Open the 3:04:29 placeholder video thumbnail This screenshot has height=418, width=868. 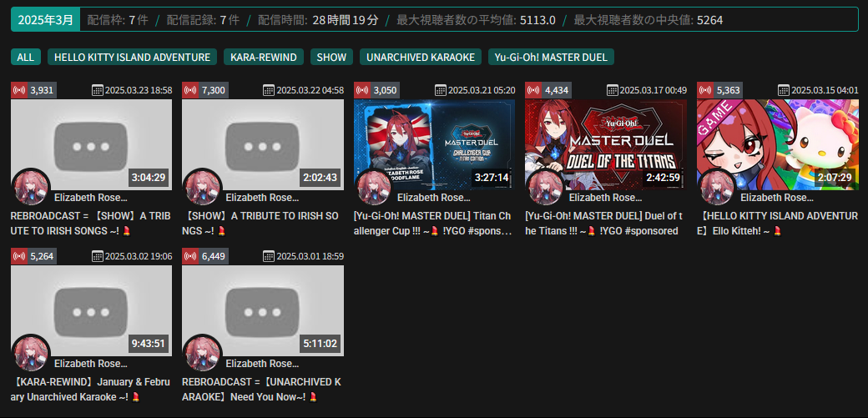coord(91,144)
